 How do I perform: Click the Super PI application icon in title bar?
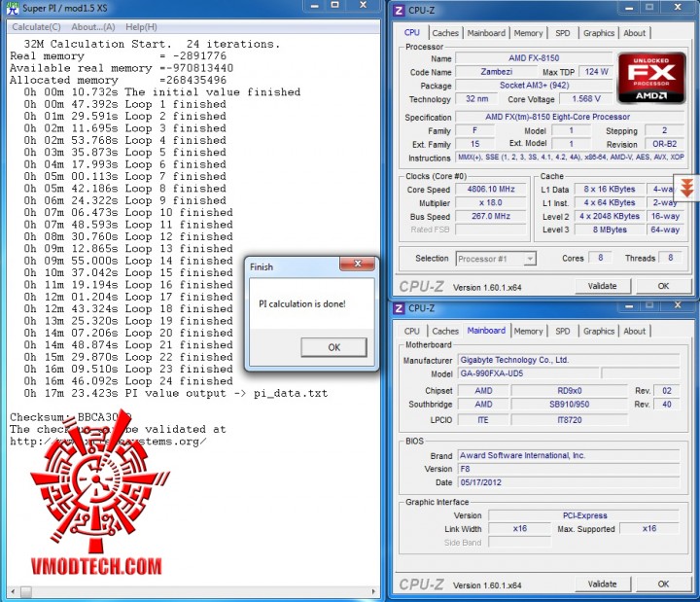[13, 8]
